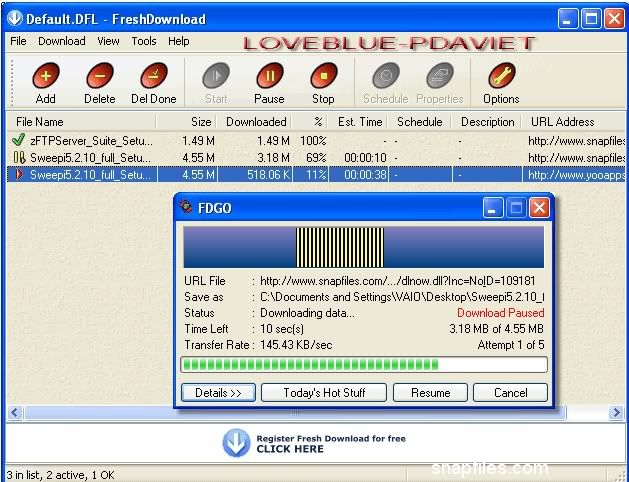Click the 100% cell of zFTPServer row
Viewport: 629px width, 482px height.
coord(313,141)
